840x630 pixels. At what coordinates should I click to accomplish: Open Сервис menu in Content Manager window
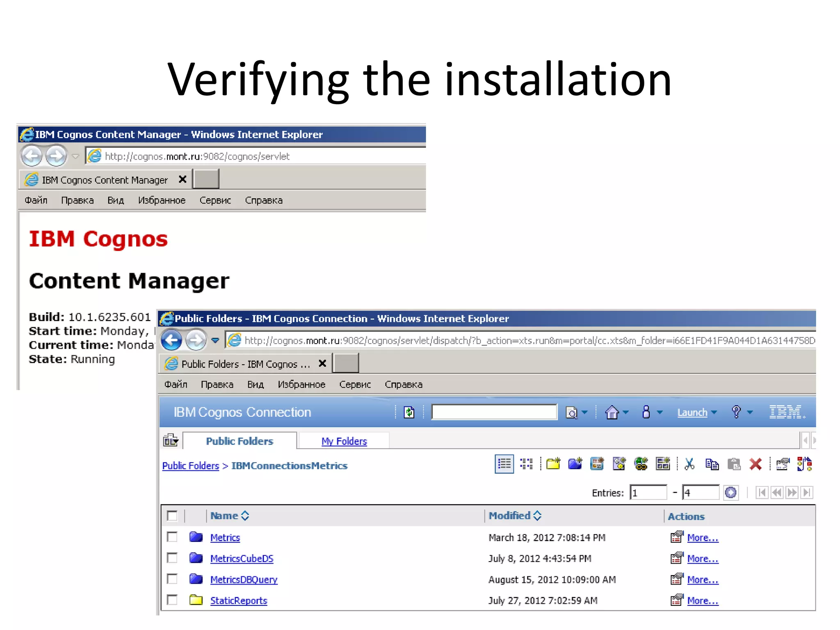[215, 200]
